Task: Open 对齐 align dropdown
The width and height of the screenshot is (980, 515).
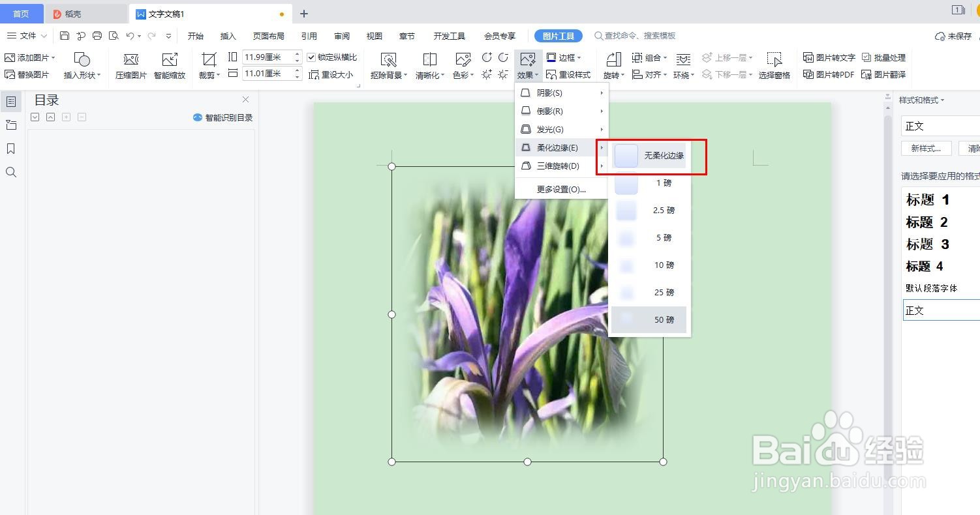Action: click(649, 74)
